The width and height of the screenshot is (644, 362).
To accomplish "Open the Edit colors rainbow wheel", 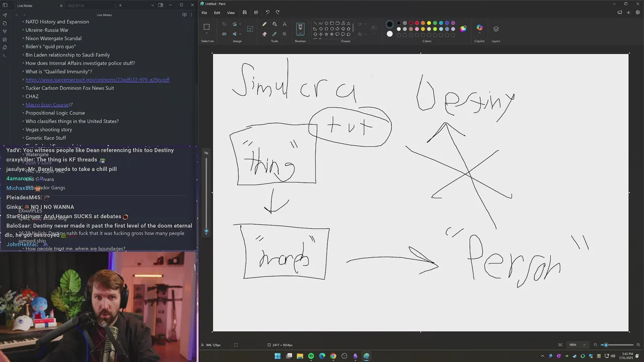I will 463,29.
